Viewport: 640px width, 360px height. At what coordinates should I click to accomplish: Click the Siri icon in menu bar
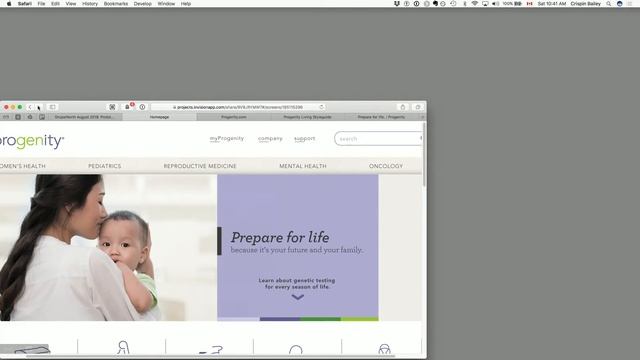[x=620, y=4]
